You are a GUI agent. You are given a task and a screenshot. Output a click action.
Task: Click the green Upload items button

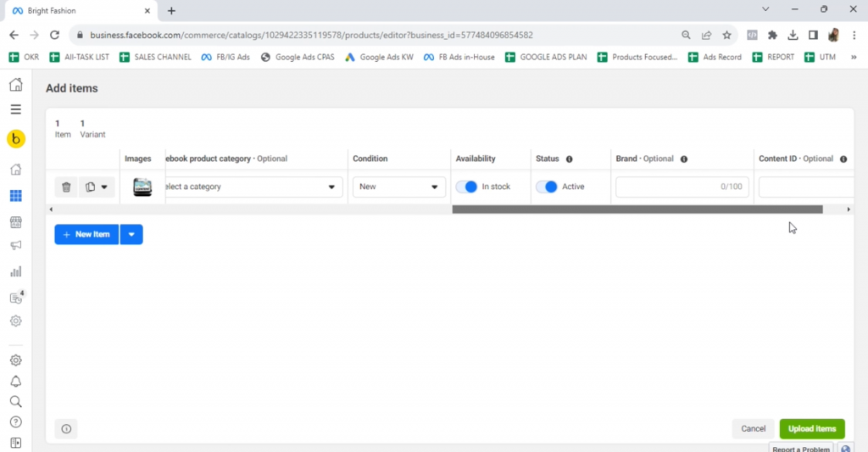point(811,428)
